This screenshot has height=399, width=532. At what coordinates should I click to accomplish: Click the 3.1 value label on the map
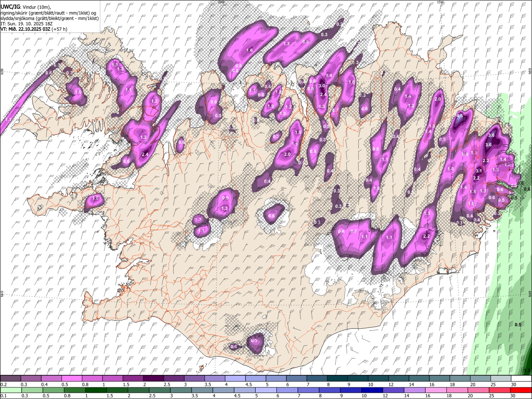(478, 171)
